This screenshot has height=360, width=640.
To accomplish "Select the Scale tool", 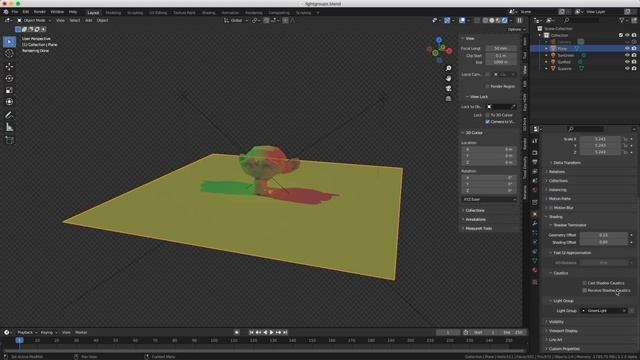I will tap(9, 90).
